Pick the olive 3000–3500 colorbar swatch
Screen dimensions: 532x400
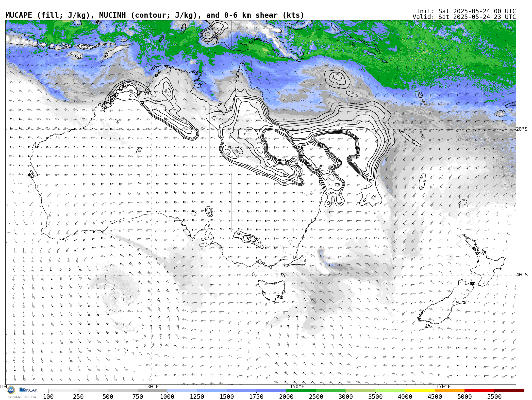coord(360,391)
